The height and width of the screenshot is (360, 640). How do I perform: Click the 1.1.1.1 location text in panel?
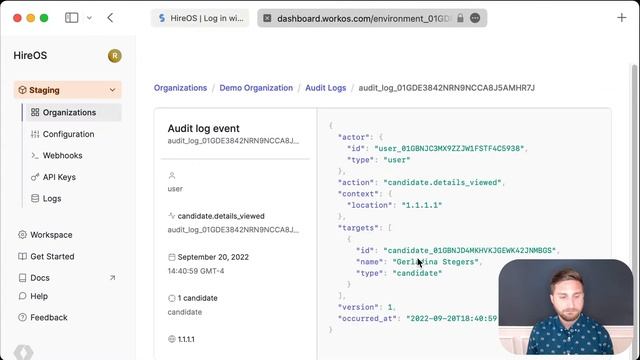pos(186,339)
